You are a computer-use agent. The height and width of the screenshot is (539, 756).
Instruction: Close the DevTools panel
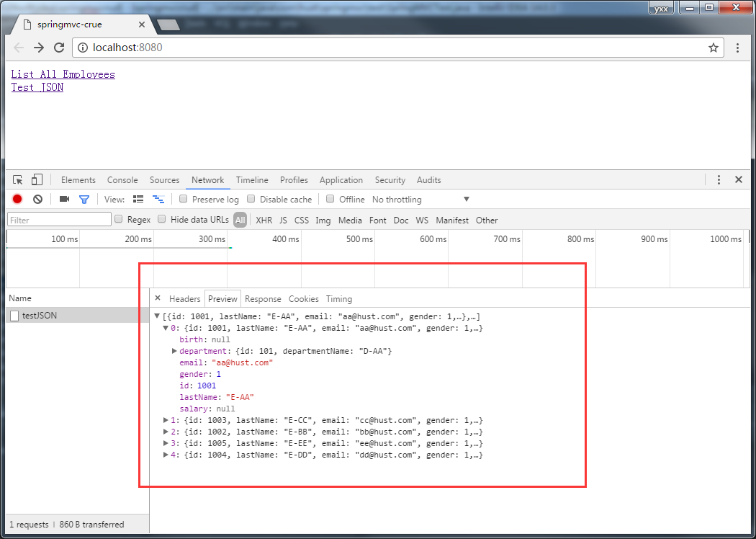click(738, 179)
